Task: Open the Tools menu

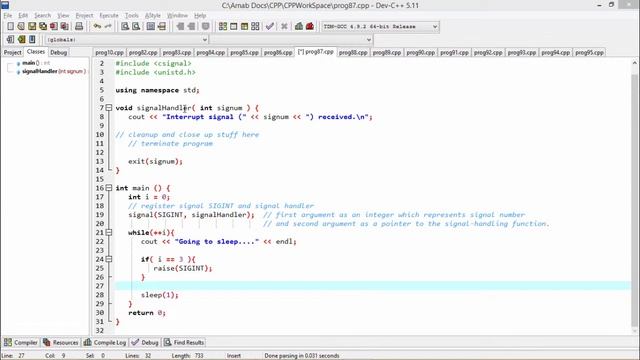Action: (131, 16)
